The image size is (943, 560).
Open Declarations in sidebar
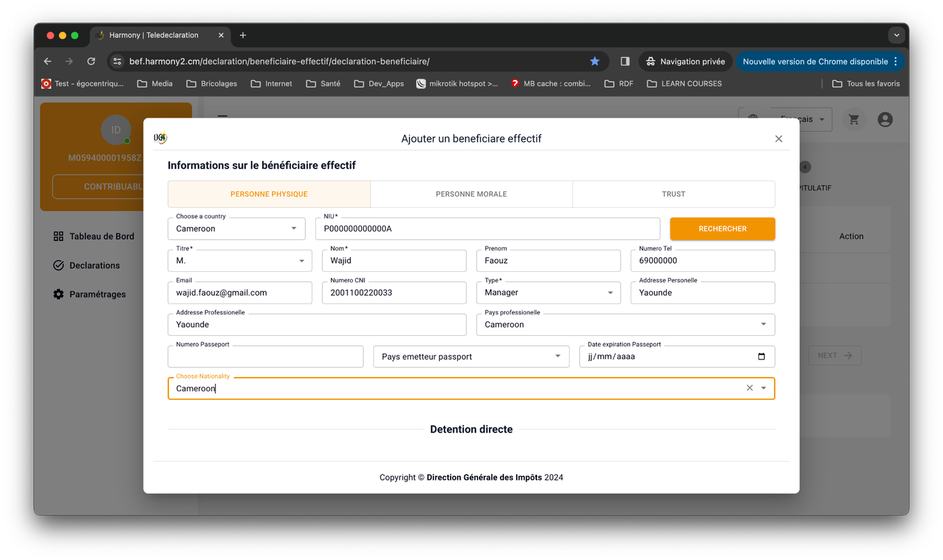click(x=86, y=265)
